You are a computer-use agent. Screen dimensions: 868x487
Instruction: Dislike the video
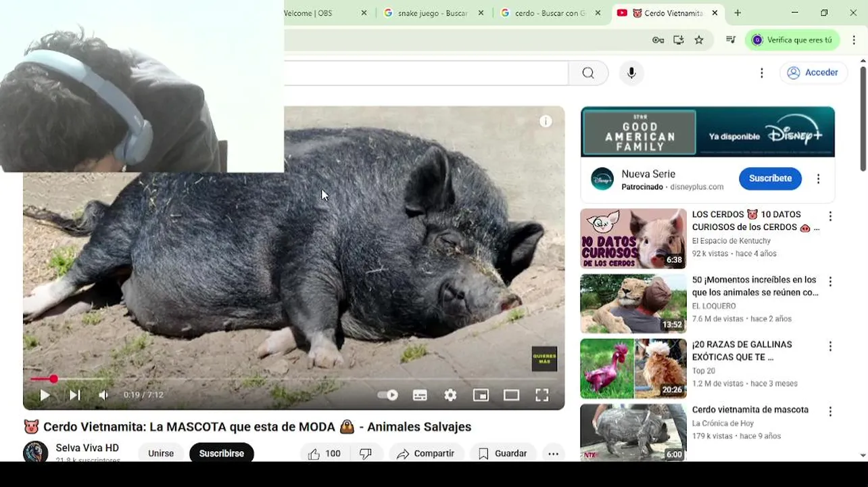[366, 453]
